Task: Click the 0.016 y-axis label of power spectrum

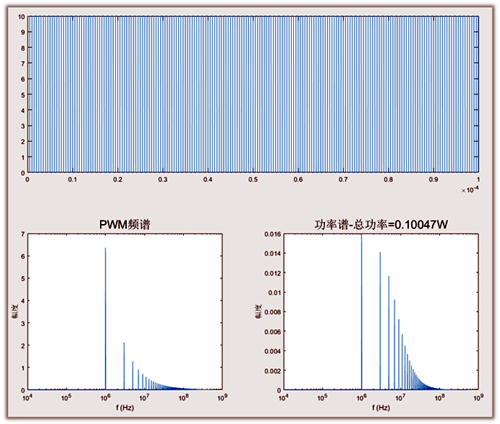Action: [273, 234]
